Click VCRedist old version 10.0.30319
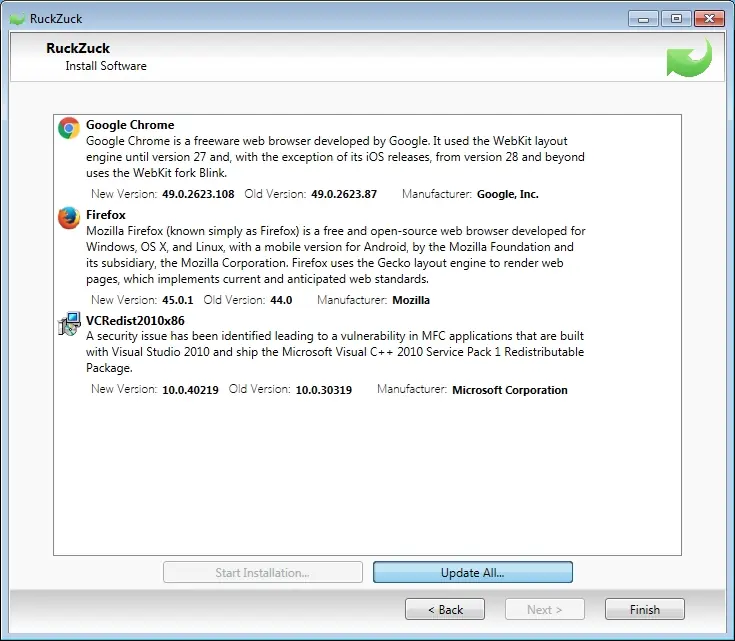Image resolution: width=735 pixels, height=641 pixels. (x=324, y=390)
